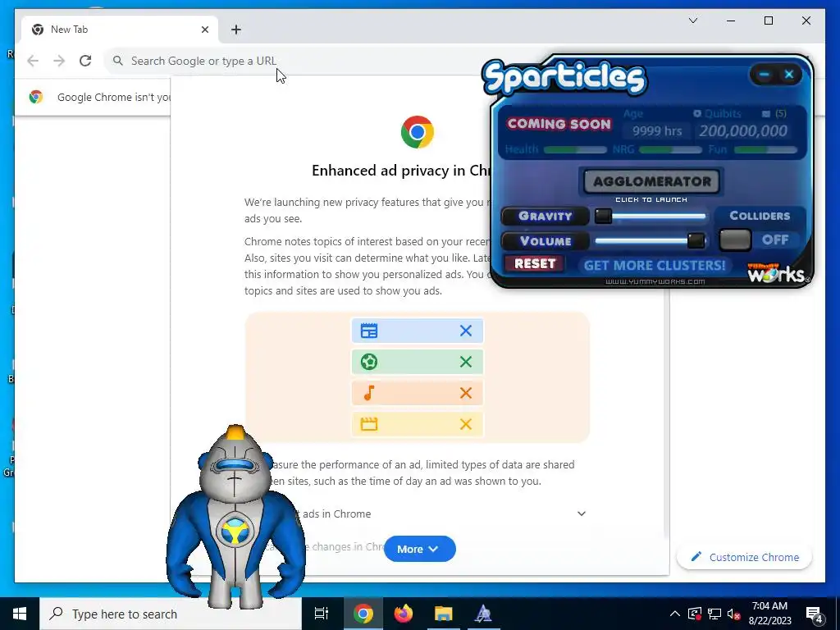Open Firefox from the taskbar
Image resolution: width=840 pixels, height=630 pixels.
(x=404, y=614)
